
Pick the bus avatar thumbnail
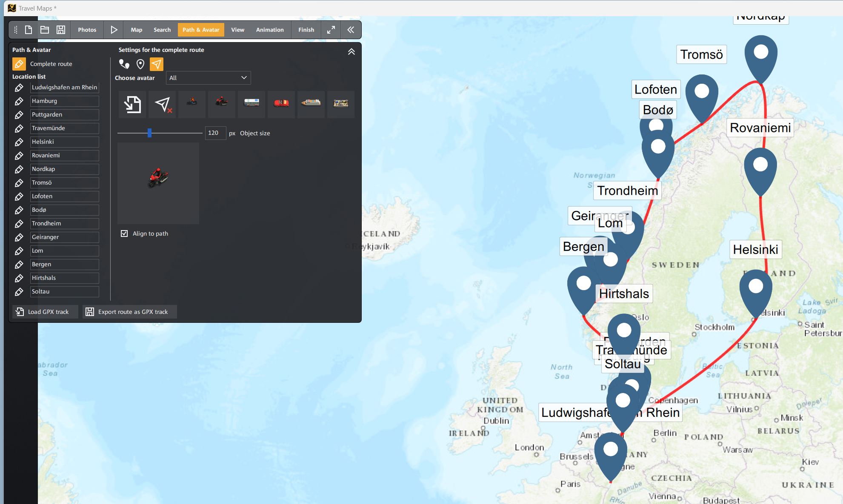251,103
